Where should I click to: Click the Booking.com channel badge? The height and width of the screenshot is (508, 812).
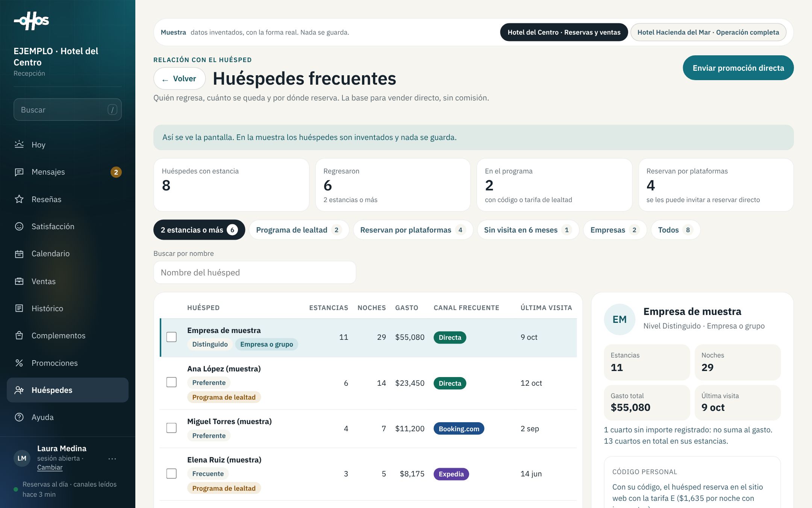(x=459, y=429)
